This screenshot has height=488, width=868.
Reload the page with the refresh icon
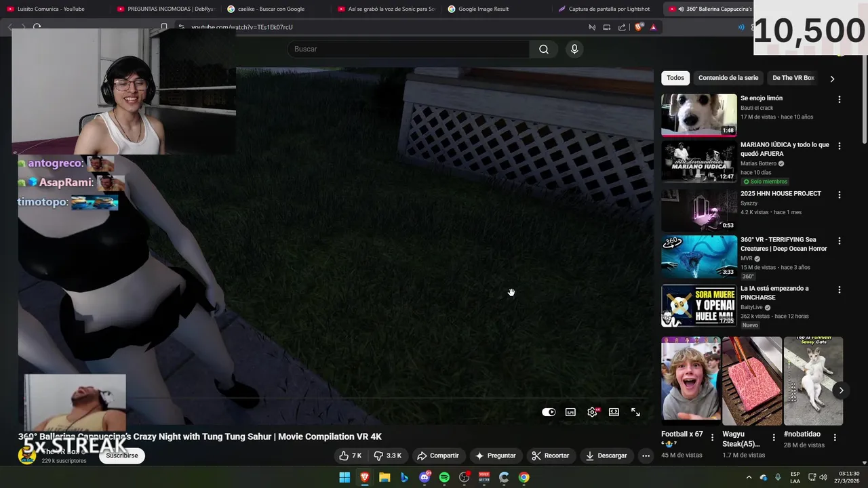(37, 27)
